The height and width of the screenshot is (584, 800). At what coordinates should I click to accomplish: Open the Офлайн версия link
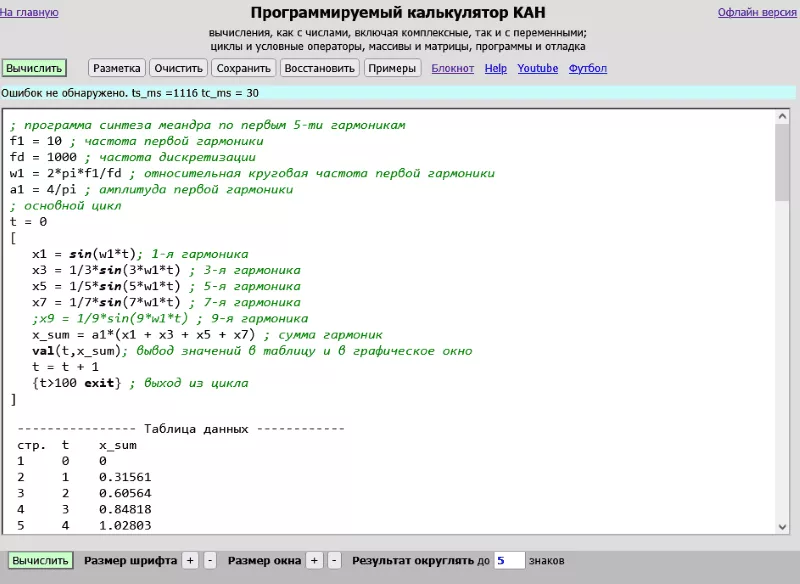click(758, 13)
